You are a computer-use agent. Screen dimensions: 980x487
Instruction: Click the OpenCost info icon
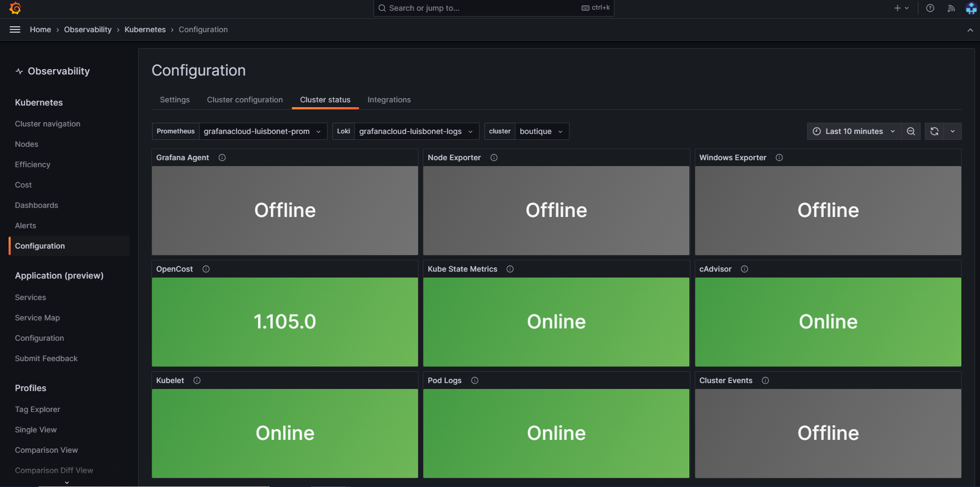(x=206, y=269)
